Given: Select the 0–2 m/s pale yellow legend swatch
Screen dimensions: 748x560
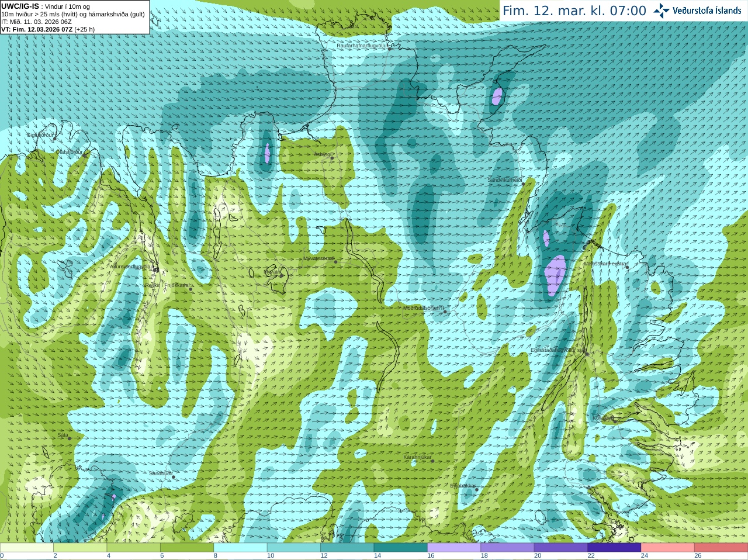Looking at the screenshot, I should (x=27, y=548).
